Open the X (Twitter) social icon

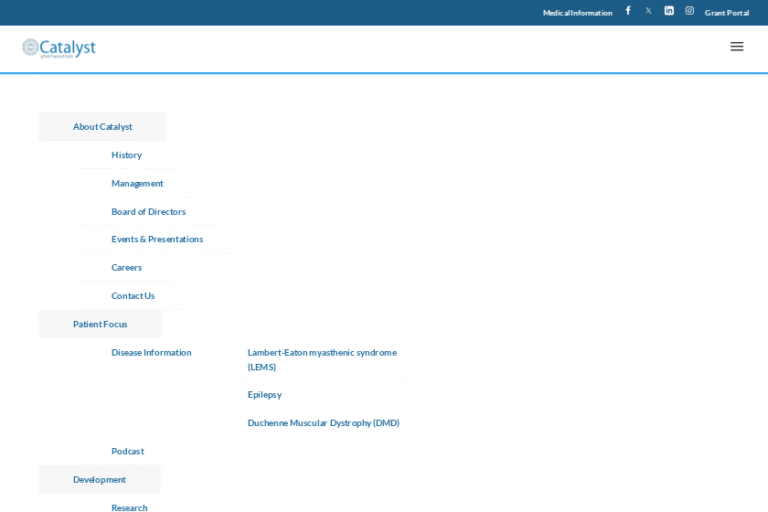point(648,11)
